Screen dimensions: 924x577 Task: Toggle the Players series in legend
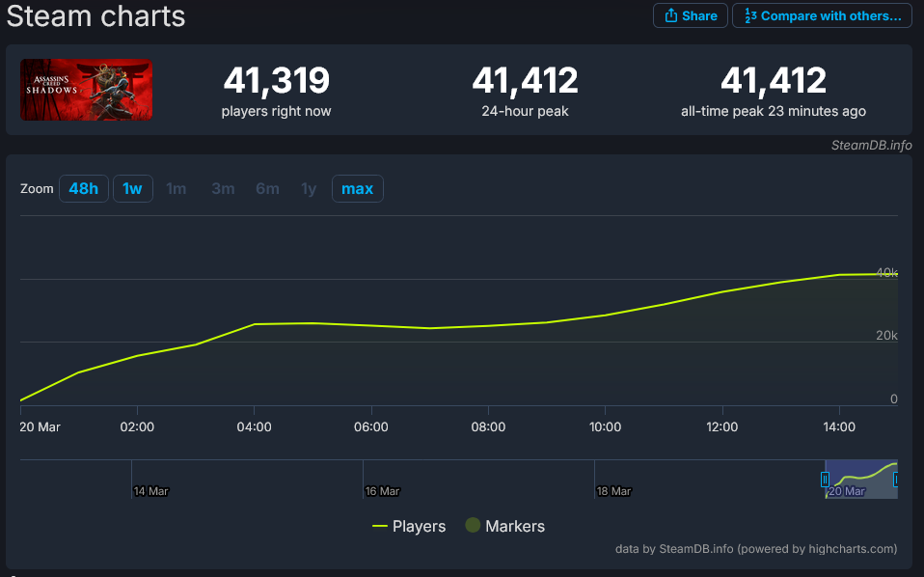[x=409, y=526]
